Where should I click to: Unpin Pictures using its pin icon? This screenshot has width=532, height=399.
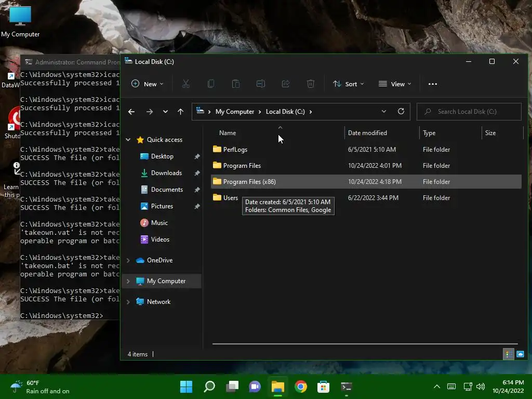click(197, 206)
